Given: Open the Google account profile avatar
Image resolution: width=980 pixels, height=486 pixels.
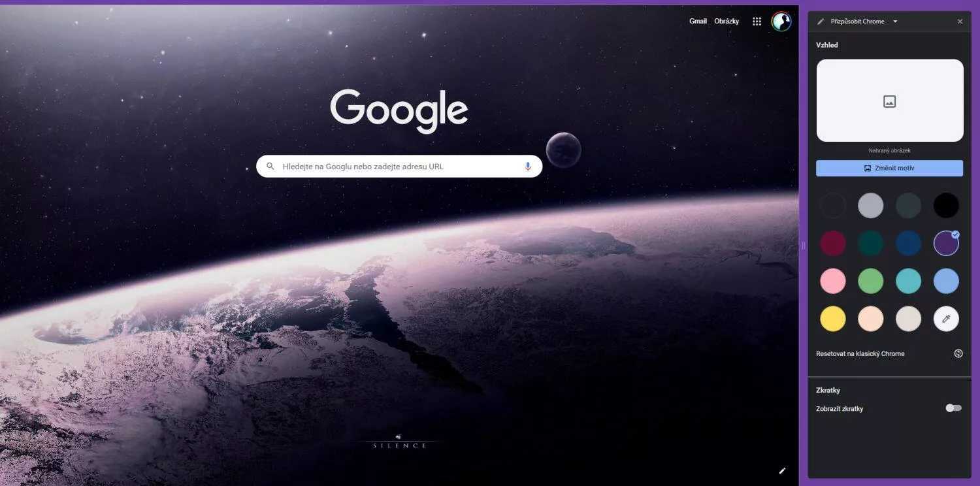Looking at the screenshot, I should coord(781,22).
